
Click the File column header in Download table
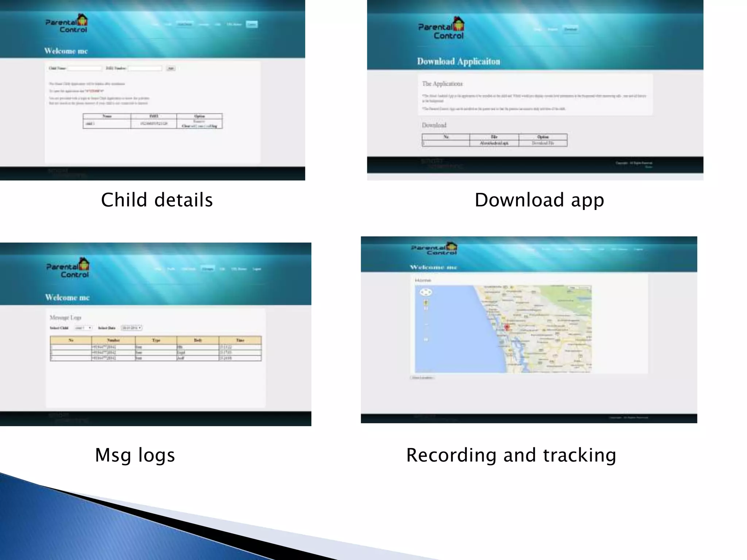click(494, 137)
